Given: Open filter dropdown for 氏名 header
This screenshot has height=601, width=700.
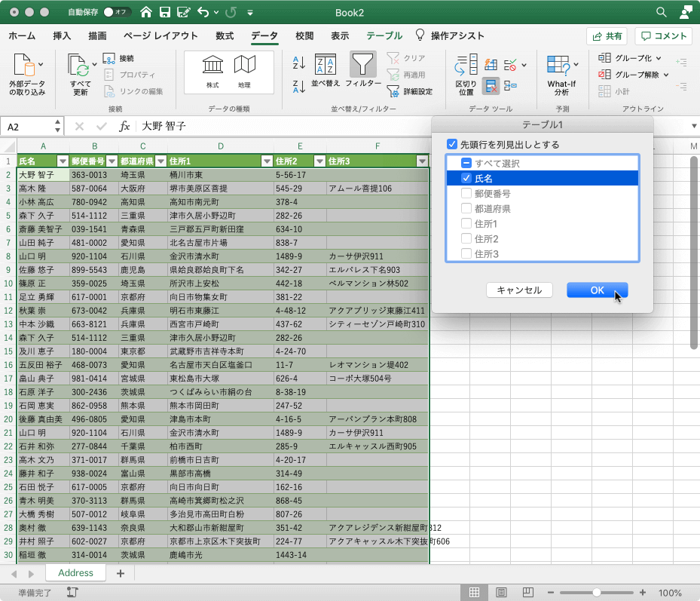Looking at the screenshot, I should tap(63, 161).
